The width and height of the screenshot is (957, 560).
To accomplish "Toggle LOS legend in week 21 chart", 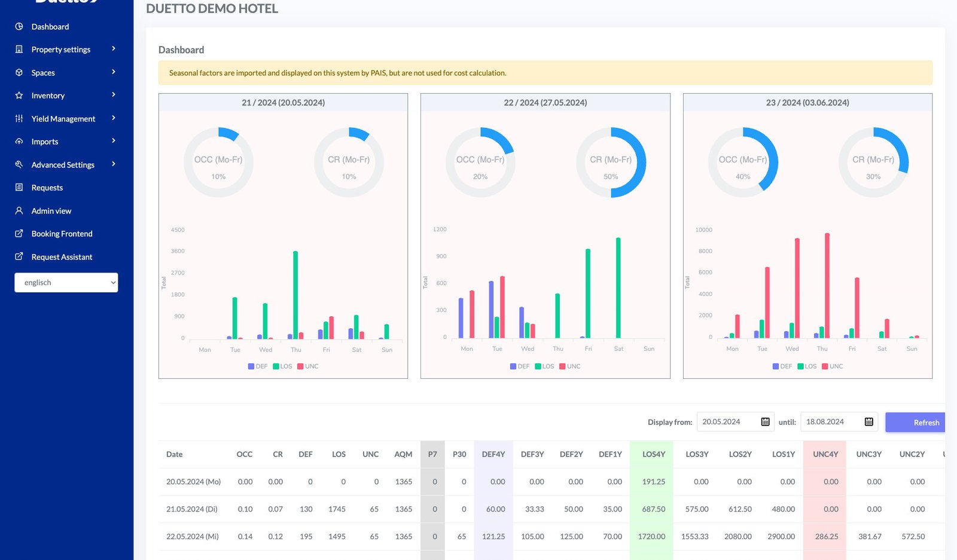I will coord(282,366).
